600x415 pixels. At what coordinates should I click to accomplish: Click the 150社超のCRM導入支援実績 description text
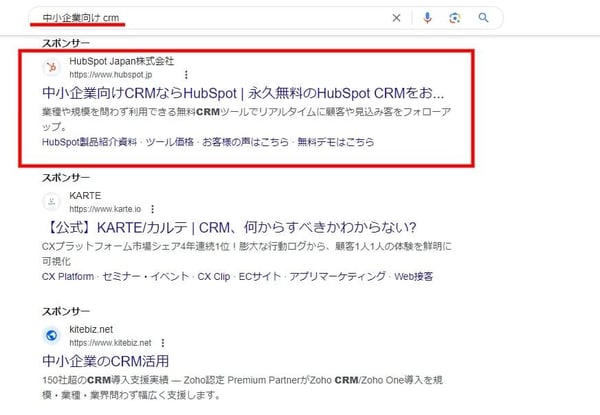242,387
